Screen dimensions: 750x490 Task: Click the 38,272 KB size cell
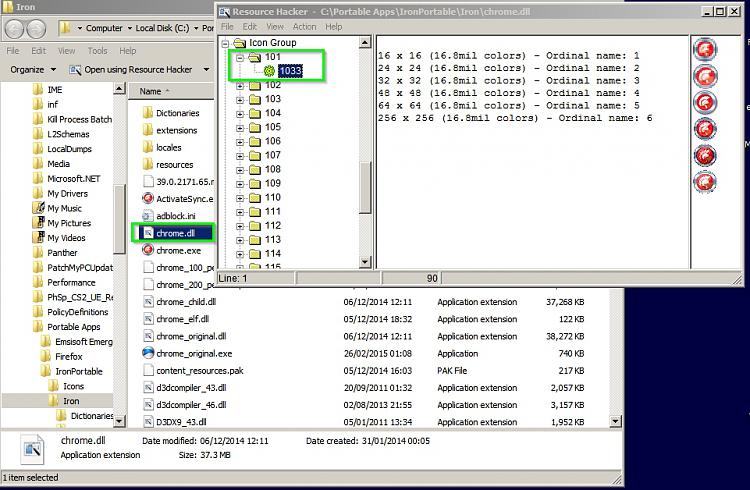(x=565, y=336)
